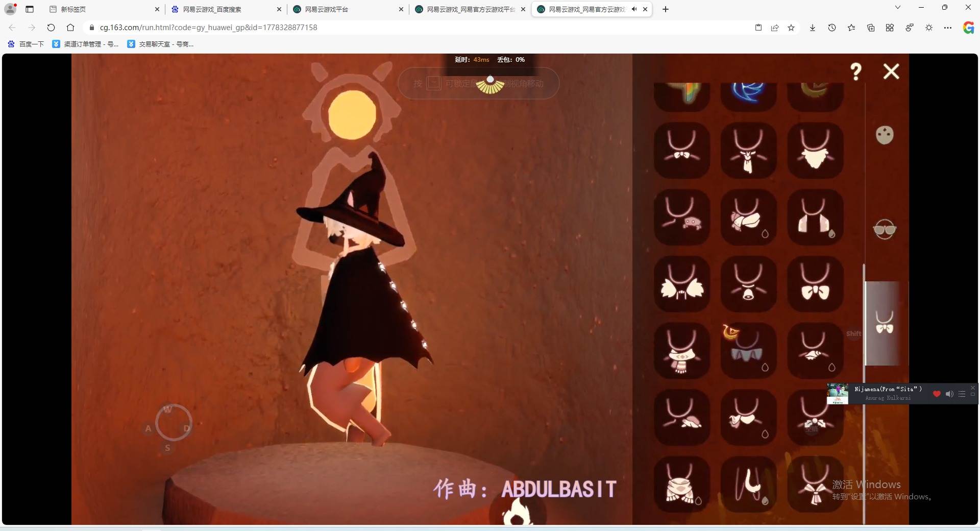Choose the winged collar accessory
980x531 pixels.
click(x=682, y=284)
